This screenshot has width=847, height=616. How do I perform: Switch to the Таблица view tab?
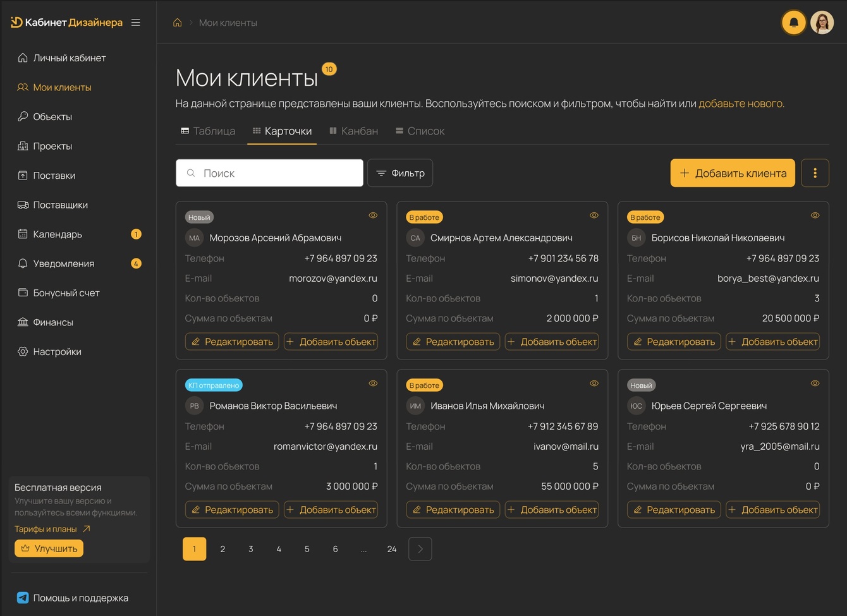pyautogui.click(x=208, y=131)
